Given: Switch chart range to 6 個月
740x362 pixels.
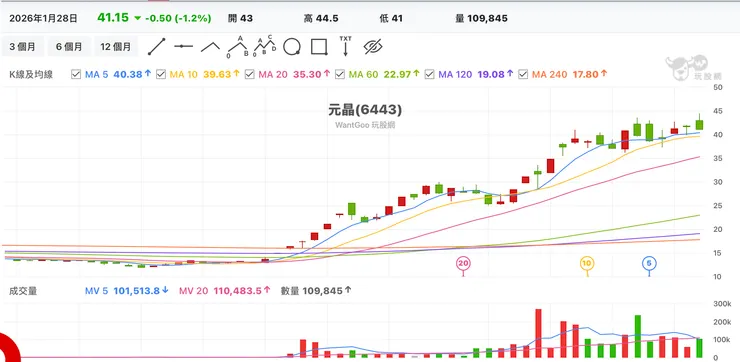Looking at the screenshot, I should pyautogui.click(x=69, y=47).
